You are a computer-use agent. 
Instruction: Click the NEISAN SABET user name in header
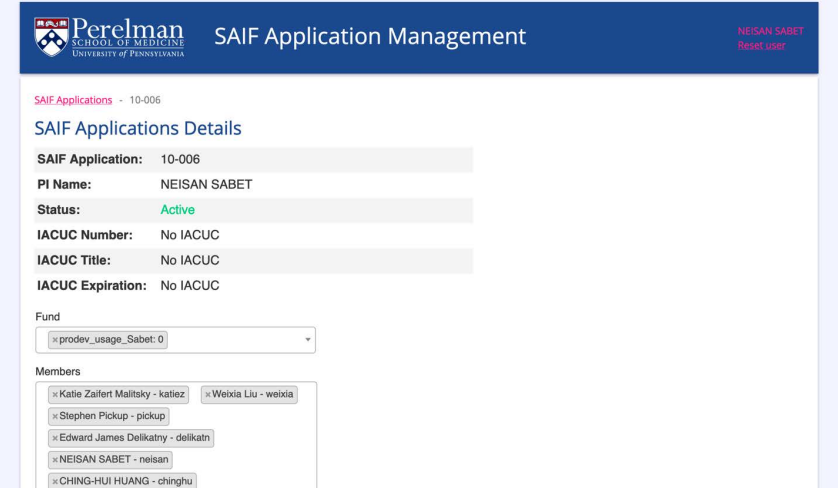pos(771,31)
